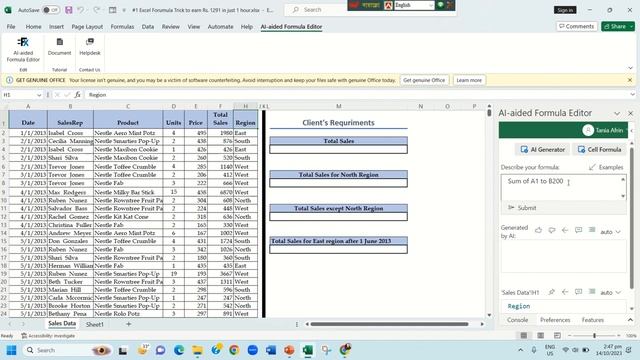This screenshot has height=360, width=640.
Task: Open the Formula Editor pane options chevron
Action: 617,113
